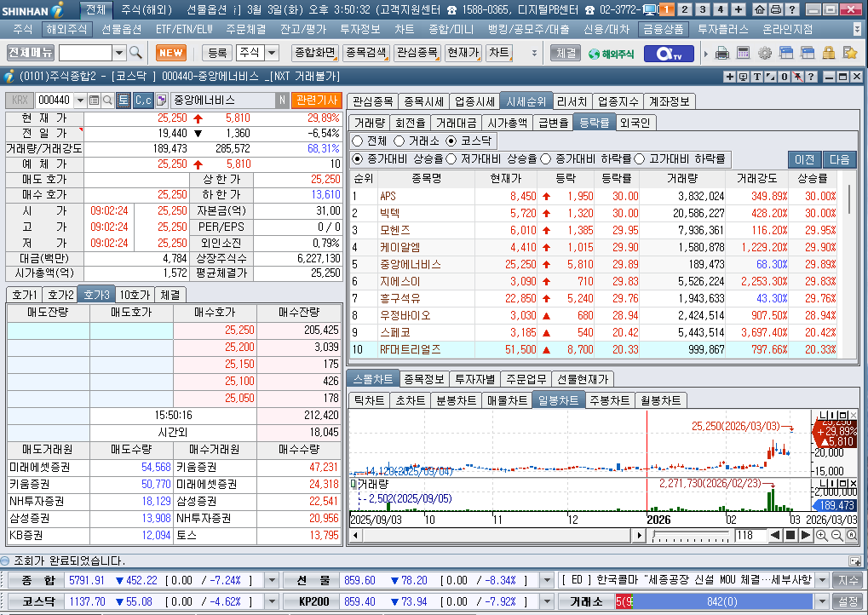Click the chart horizontal scrollbar left arrow
Image resolution: width=868 pixels, height=615 pixels.
(x=355, y=535)
